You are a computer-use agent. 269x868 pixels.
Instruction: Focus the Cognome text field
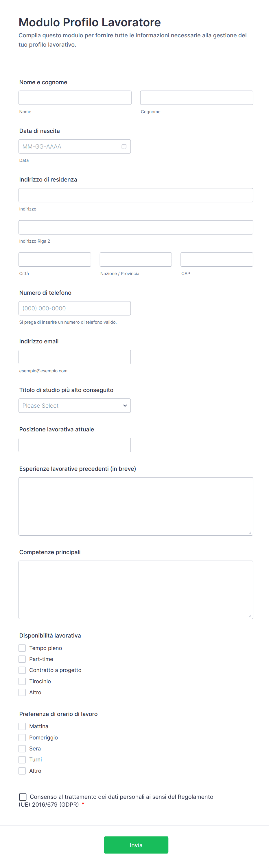196,98
